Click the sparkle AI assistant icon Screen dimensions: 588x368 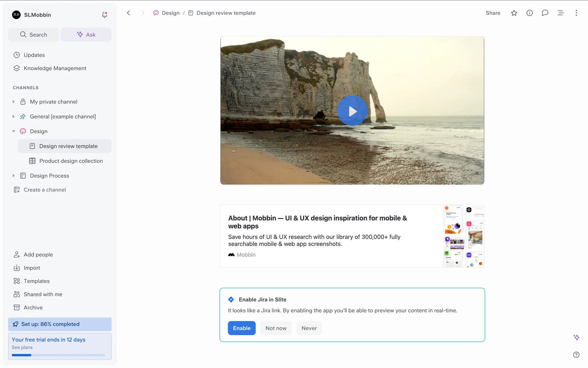pos(576,337)
